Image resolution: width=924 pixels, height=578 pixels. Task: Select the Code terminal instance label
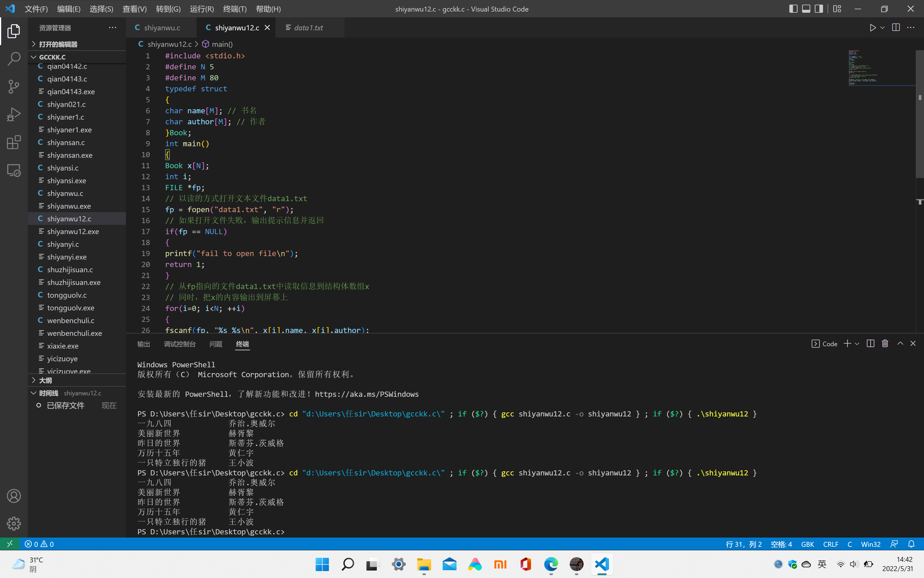pos(824,344)
